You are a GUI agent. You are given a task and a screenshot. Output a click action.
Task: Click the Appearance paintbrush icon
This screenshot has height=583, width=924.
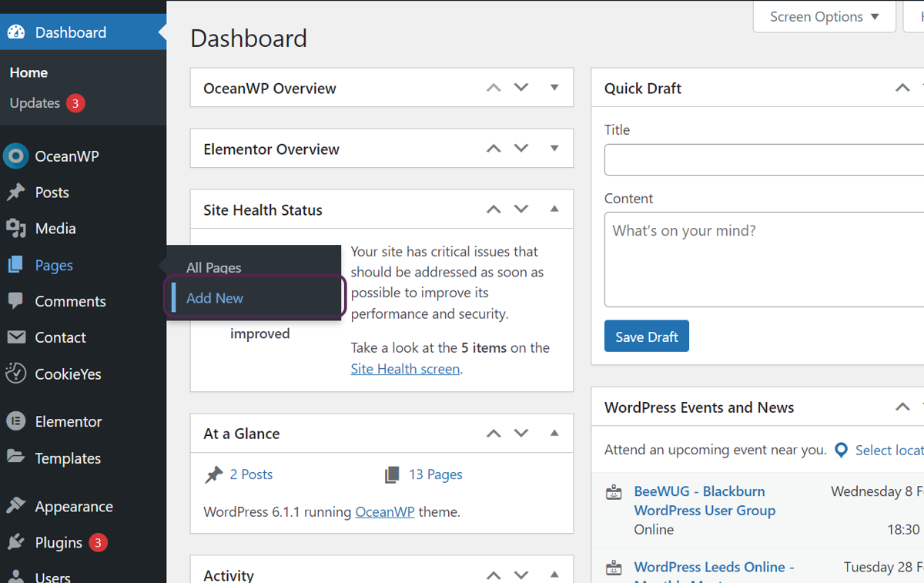16,506
